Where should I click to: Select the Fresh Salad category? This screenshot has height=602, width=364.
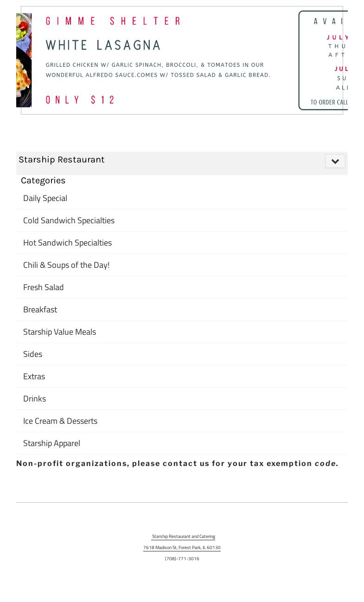pos(43,287)
